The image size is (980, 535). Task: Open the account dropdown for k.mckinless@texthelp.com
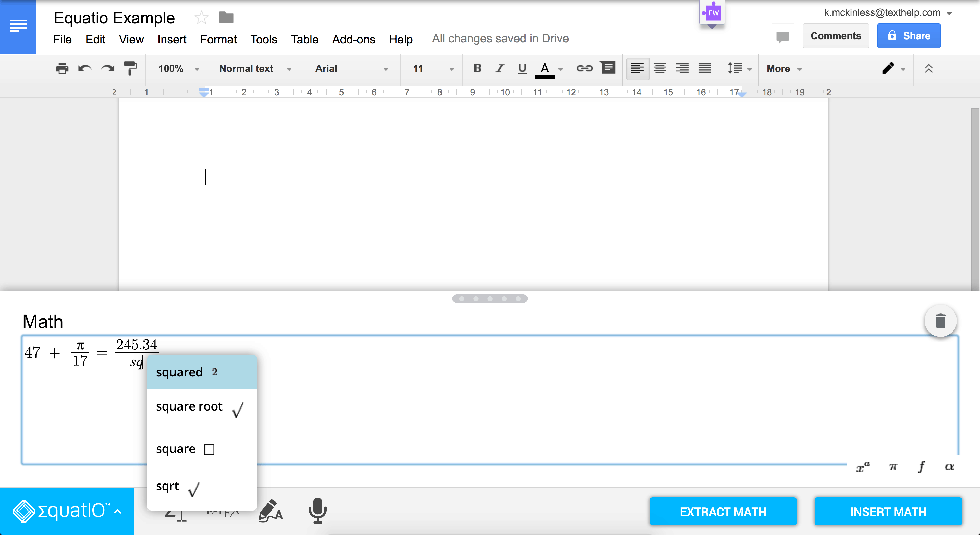coord(888,12)
